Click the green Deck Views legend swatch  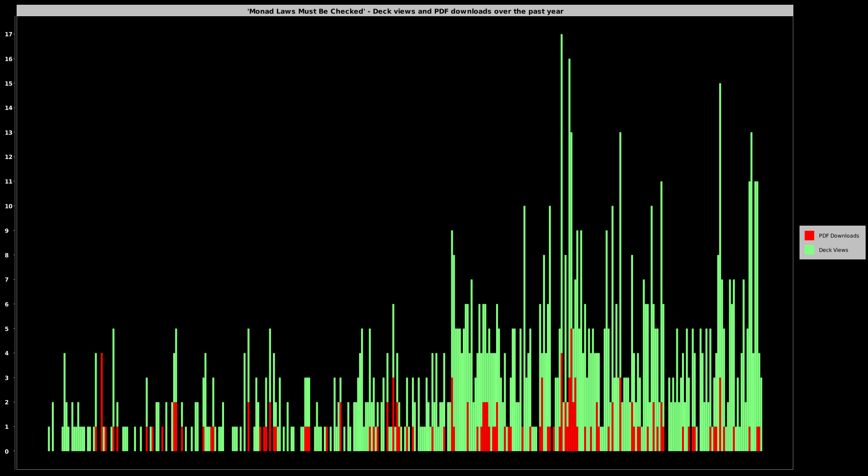(809, 250)
